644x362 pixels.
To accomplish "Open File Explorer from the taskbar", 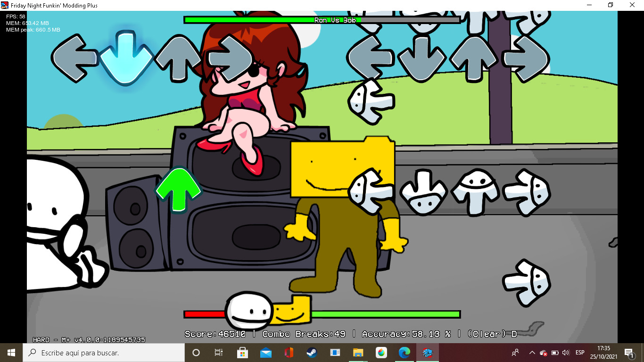I will click(358, 353).
